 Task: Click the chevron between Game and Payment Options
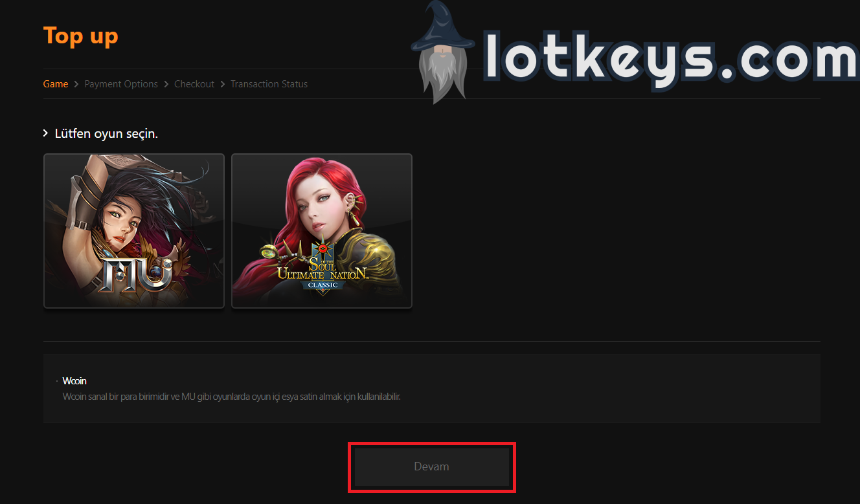[x=76, y=84]
